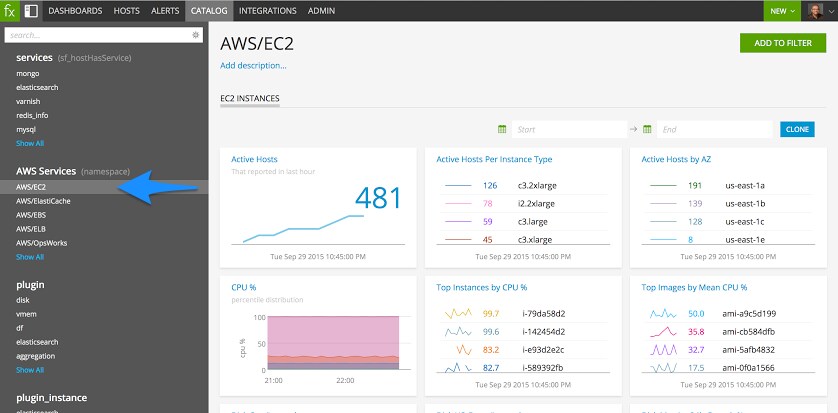Select aggregation plugin

tap(36, 356)
